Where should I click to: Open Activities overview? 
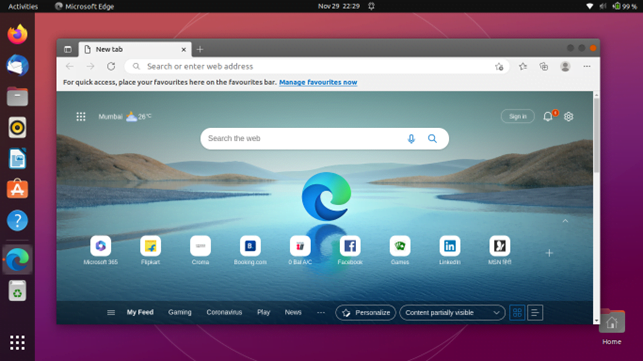click(x=23, y=6)
